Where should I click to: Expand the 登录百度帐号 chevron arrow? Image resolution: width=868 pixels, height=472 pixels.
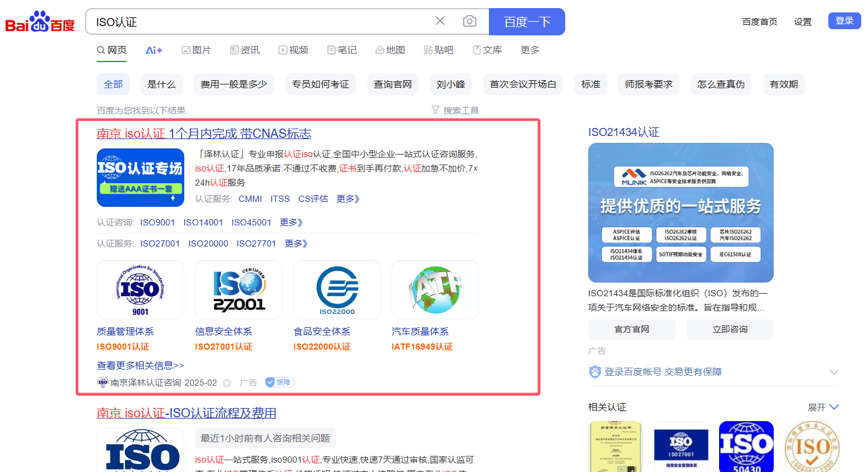pos(834,372)
